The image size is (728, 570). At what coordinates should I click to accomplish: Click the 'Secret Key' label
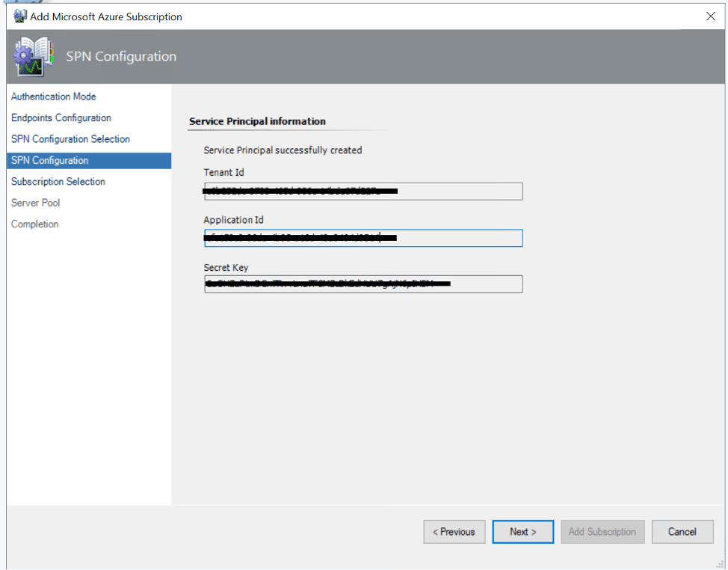[x=226, y=268]
